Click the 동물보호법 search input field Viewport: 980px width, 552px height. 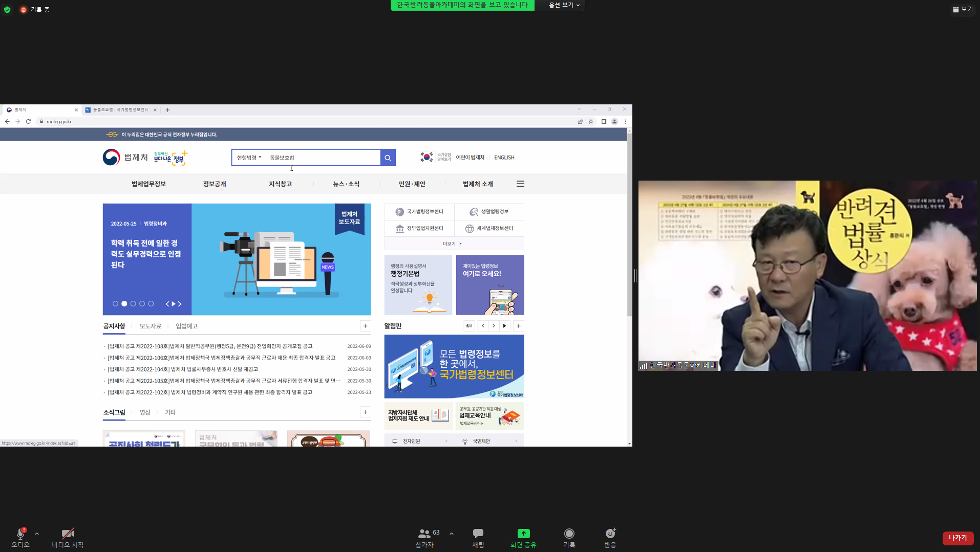tap(323, 158)
